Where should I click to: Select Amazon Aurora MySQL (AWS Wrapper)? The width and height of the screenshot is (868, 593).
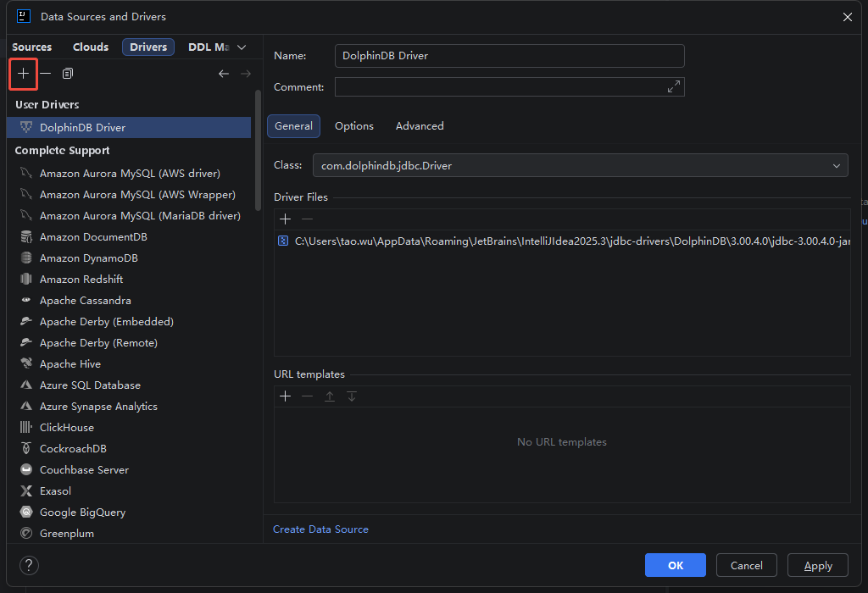pyautogui.click(x=129, y=195)
